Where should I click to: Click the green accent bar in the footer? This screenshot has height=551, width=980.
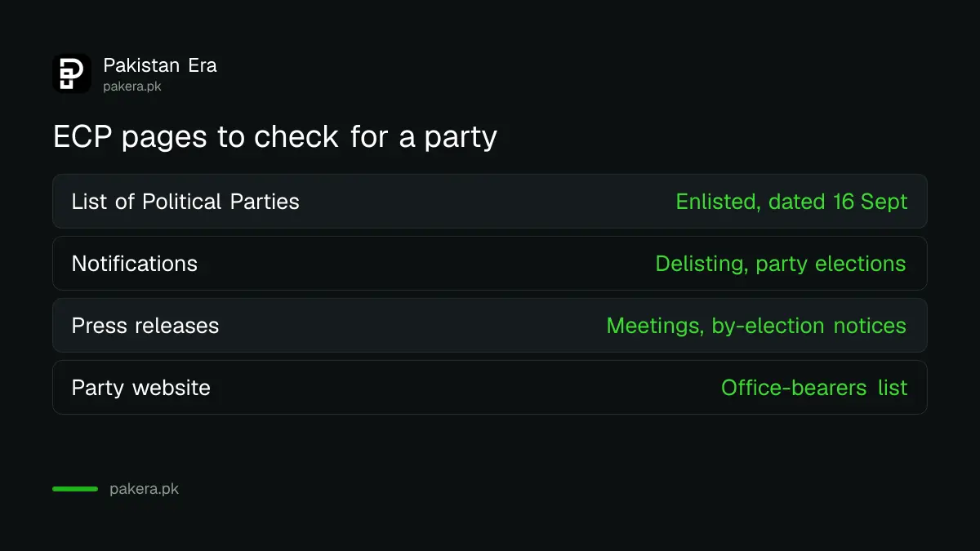click(75, 489)
